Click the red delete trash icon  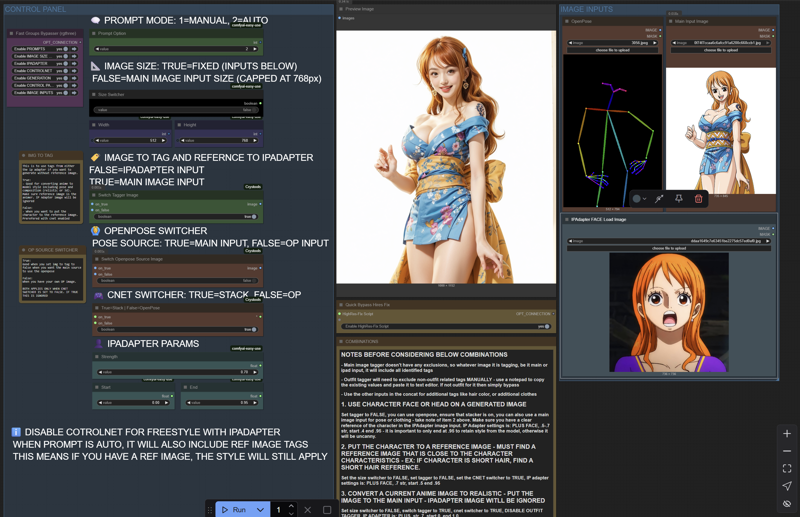(698, 199)
